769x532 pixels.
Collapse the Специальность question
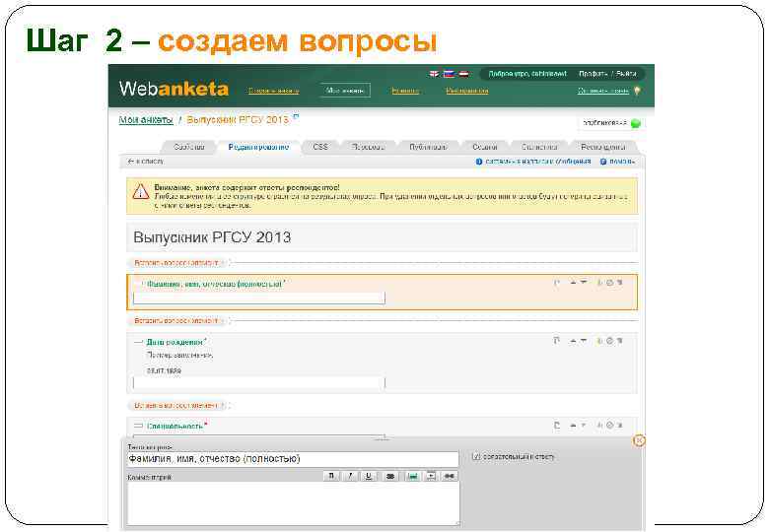click(138, 426)
